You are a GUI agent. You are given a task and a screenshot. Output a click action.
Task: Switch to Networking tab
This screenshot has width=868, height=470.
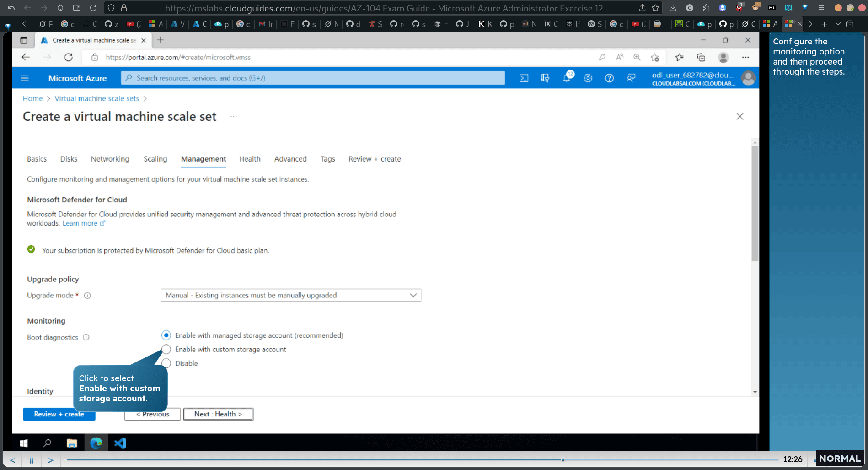coord(110,159)
